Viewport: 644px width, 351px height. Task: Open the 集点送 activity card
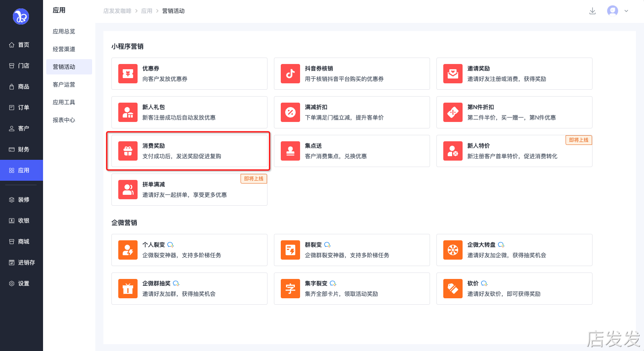tap(352, 151)
